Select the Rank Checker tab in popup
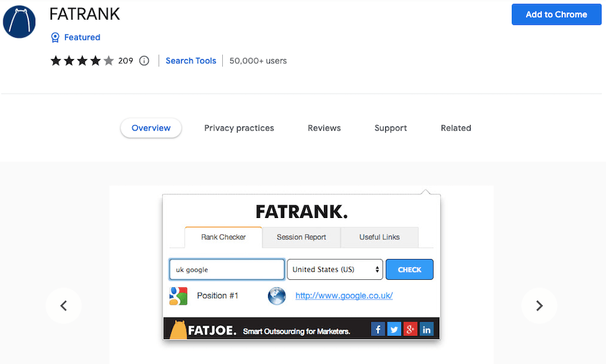 (224, 237)
